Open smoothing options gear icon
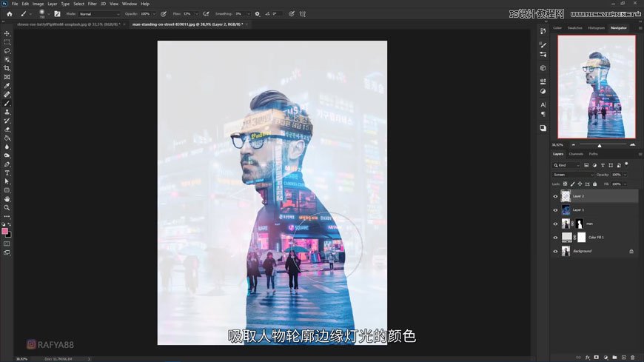The image size is (644, 362). (x=257, y=14)
